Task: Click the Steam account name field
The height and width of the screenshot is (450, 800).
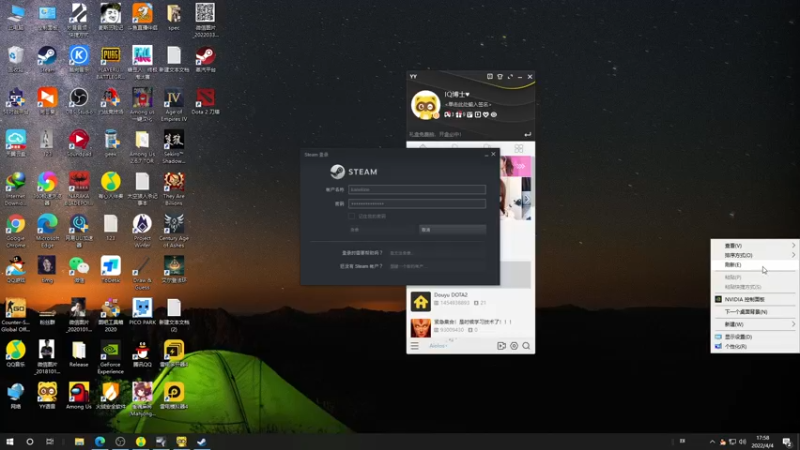Action: tap(417, 189)
